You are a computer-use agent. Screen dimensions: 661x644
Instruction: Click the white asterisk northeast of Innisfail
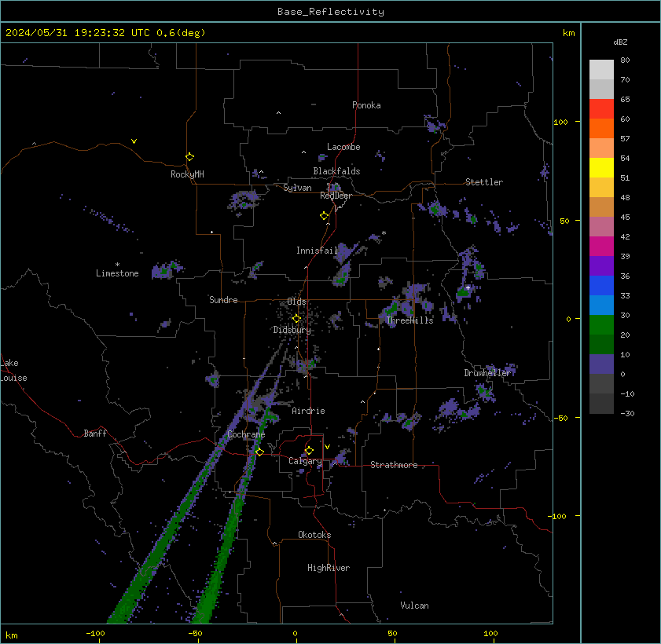pos(384,233)
